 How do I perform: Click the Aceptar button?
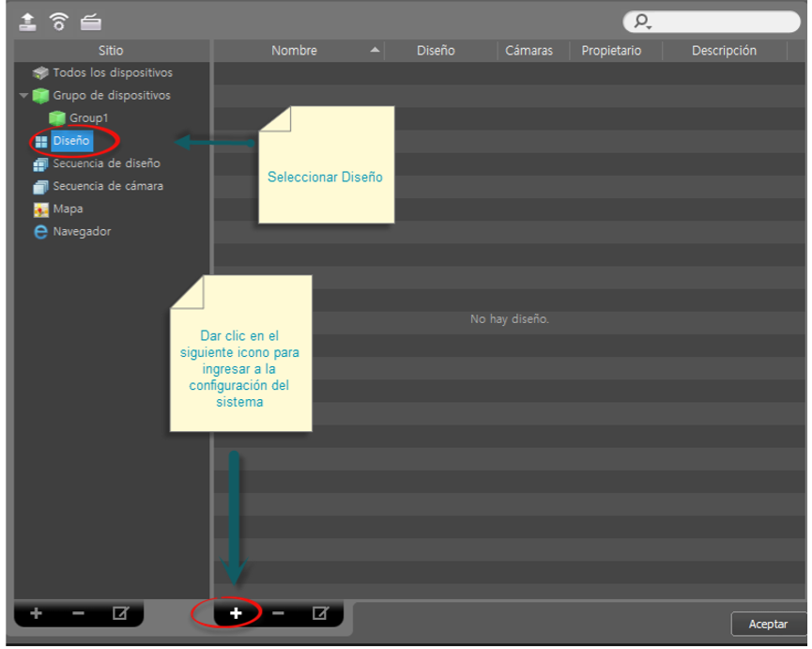click(768, 625)
